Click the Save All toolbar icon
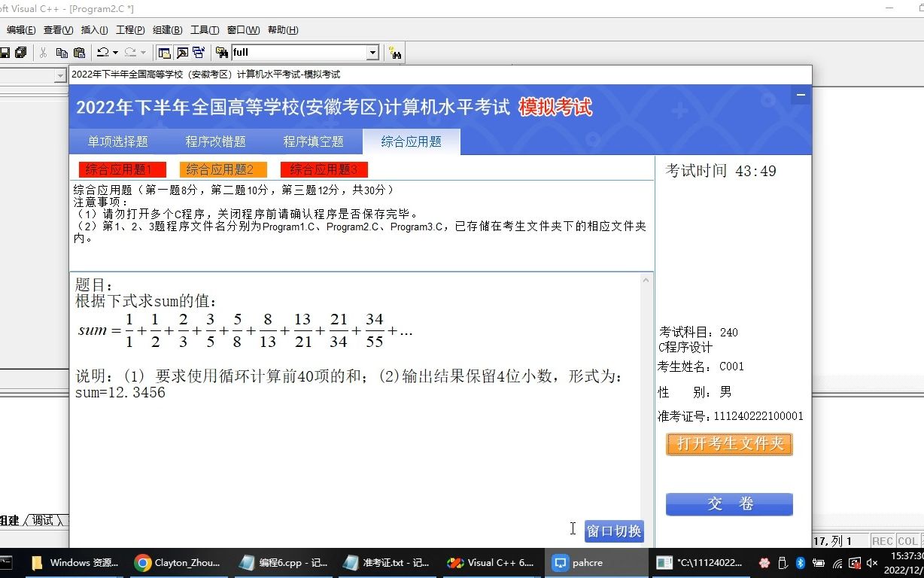The height and width of the screenshot is (578, 924). [21, 53]
